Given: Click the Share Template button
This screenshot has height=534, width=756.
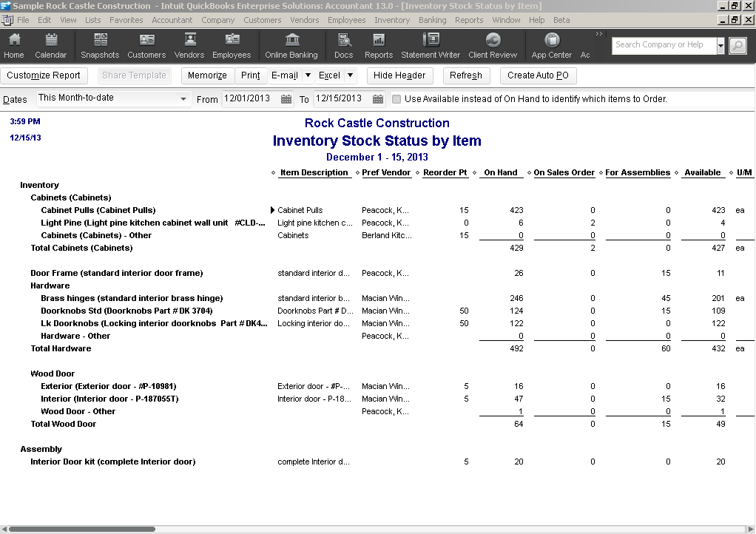Looking at the screenshot, I should pyautogui.click(x=134, y=75).
